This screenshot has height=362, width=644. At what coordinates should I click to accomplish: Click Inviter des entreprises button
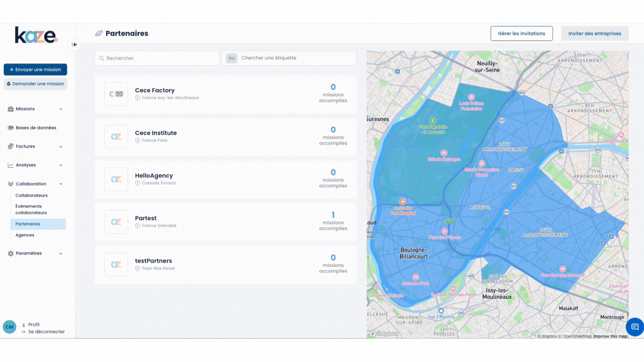[x=594, y=34]
